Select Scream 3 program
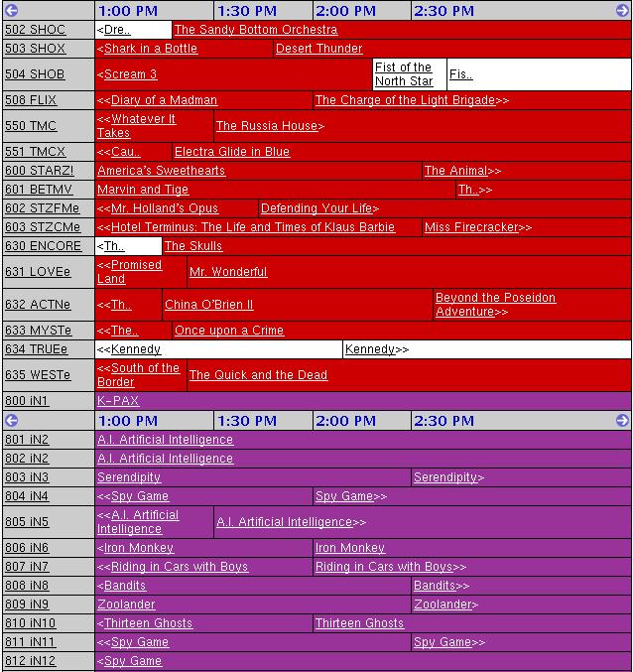633x672 pixels. tap(130, 74)
